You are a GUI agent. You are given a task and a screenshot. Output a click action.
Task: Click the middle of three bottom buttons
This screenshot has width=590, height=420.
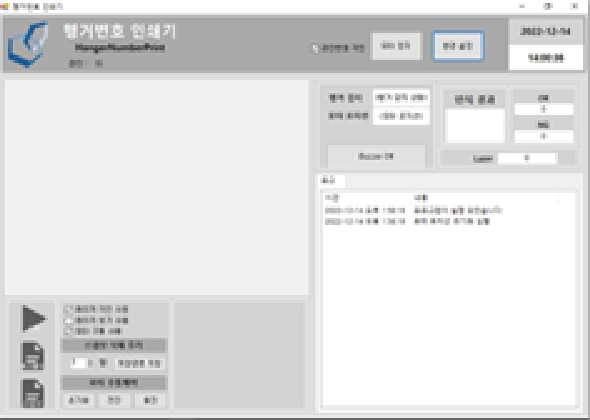click(x=114, y=400)
